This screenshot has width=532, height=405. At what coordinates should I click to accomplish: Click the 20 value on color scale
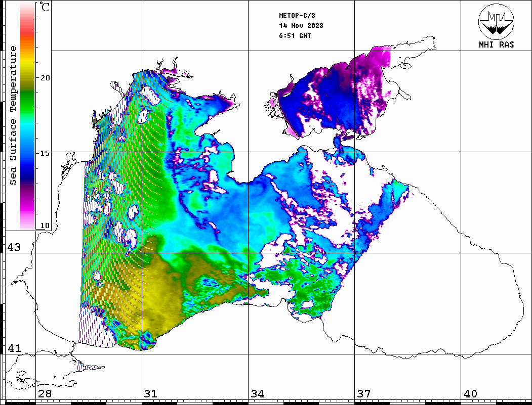coord(45,78)
